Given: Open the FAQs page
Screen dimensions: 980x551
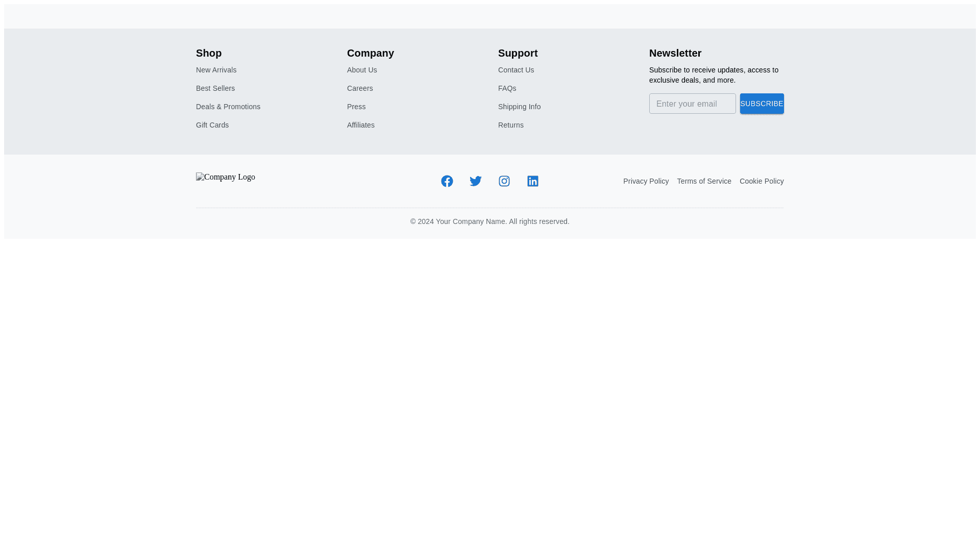Looking at the screenshot, I should pyautogui.click(x=507, y=88).
